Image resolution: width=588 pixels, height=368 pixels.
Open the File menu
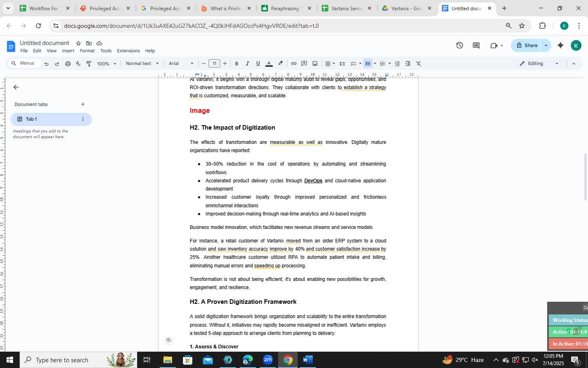pyautogui.click(x=24, y=51)
